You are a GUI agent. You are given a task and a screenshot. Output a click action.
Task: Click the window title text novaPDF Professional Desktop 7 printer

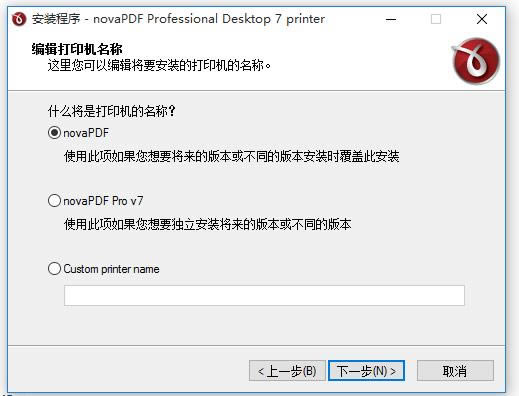tap(209, 19)
